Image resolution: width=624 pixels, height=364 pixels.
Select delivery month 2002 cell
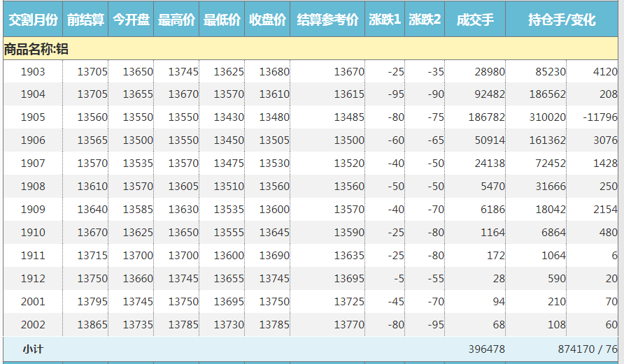pos(33,324)
